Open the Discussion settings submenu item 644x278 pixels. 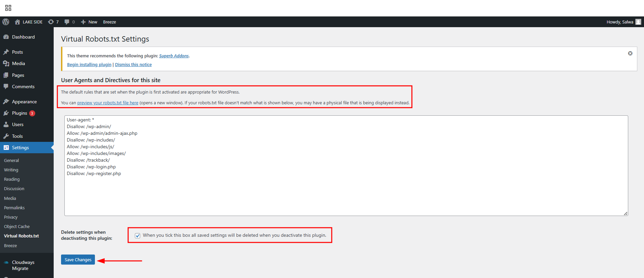click(14, 189)
